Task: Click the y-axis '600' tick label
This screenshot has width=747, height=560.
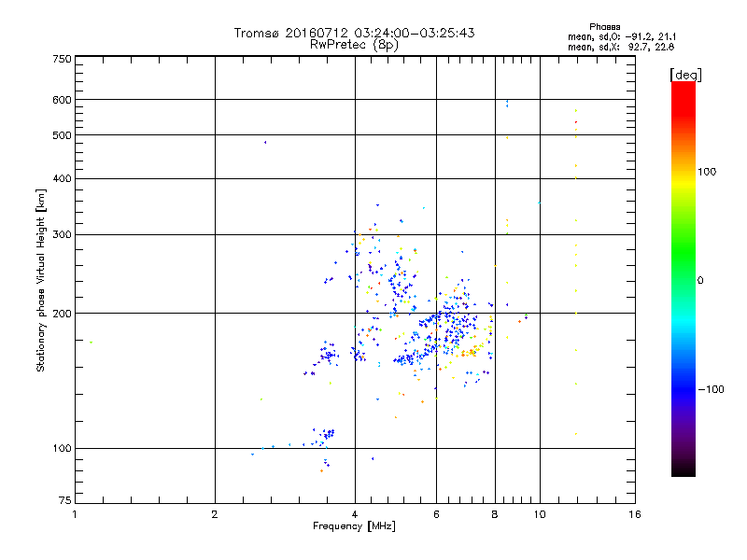Action: click(x=62, y=100)
